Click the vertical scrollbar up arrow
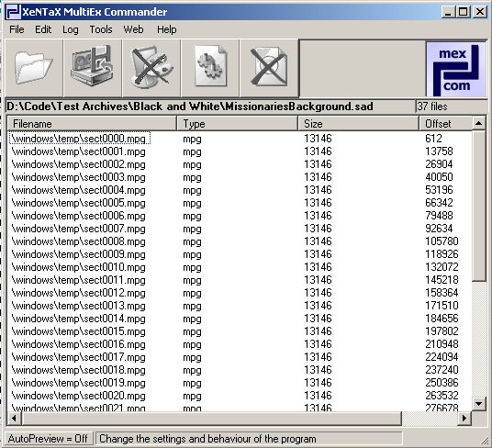This screenshot has width=492, height=448. pyautogui.click(x=478, y=123)
